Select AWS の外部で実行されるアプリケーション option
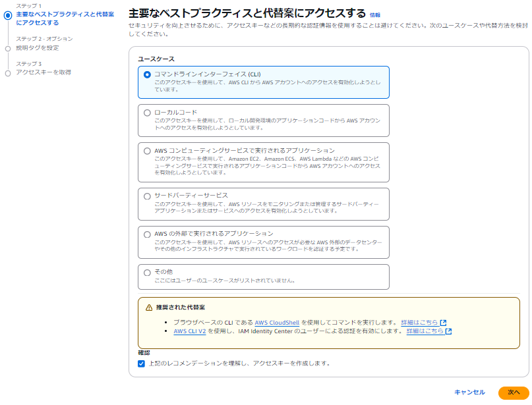The height and width of the screenshot is (405, 532). (147, 234)
